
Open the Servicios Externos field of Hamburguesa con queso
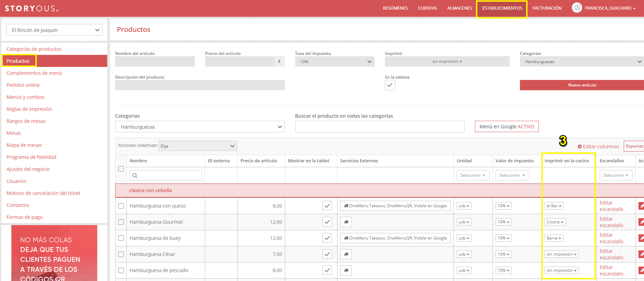[395, 206]
